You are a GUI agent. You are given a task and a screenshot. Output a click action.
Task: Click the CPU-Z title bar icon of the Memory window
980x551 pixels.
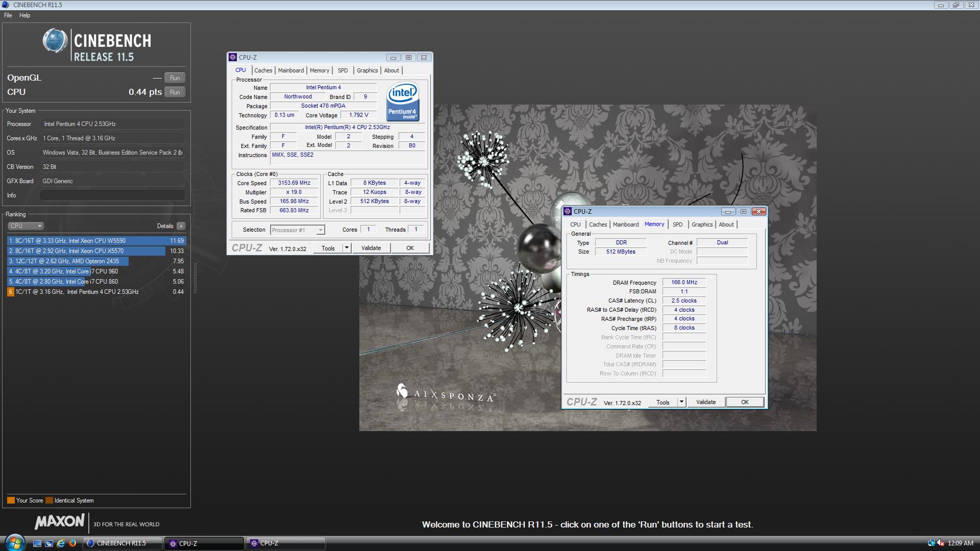[x=568, y=211]
